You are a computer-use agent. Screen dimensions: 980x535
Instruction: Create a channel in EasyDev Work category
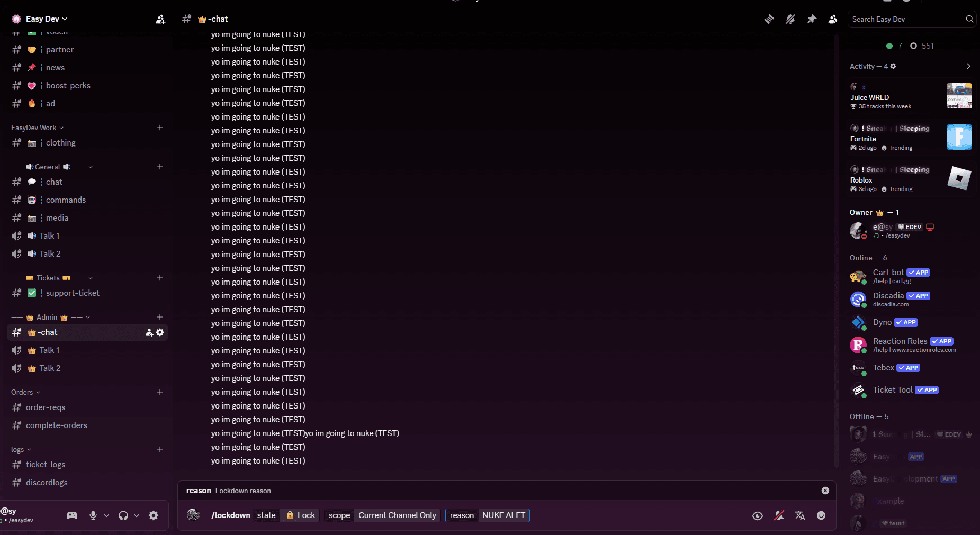click(160, 128)
